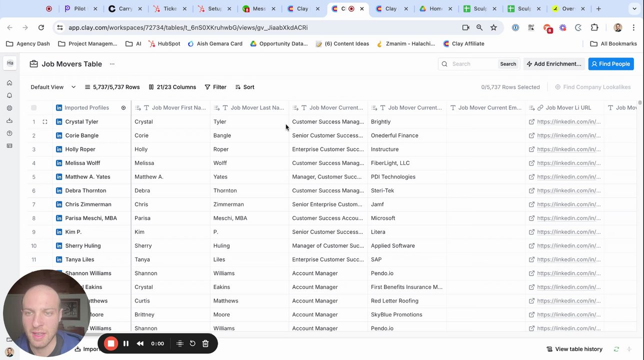
Task: Open the three-dot menu next to table title
Action: pyautogui.click(x=112, y=64)
